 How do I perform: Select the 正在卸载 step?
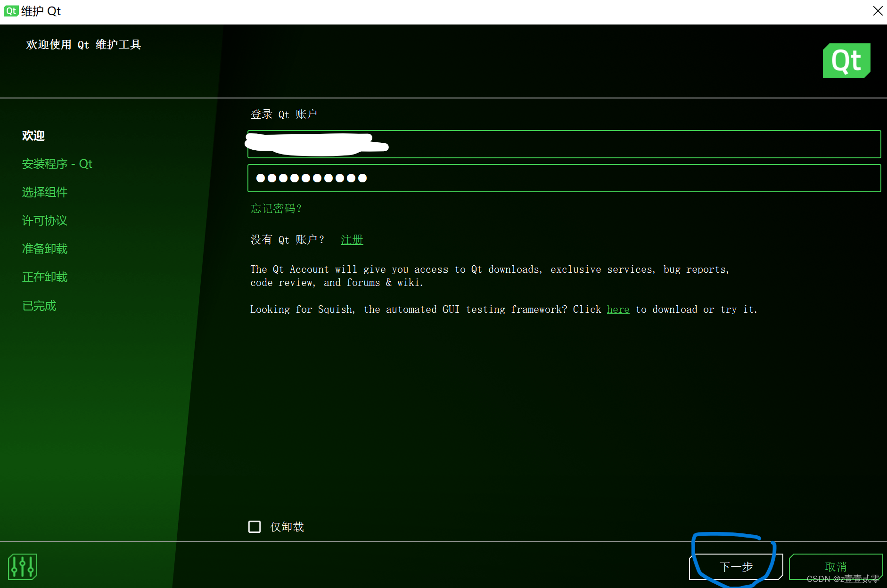point(45,277)
